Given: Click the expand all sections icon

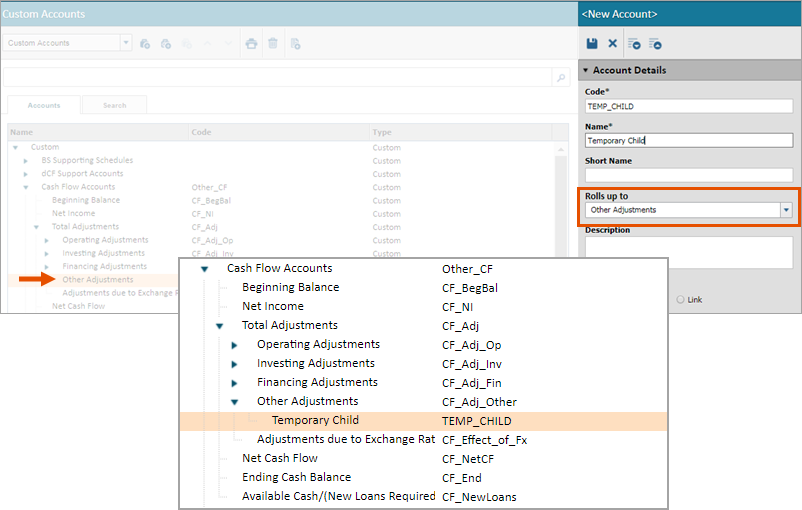Looking at the screenshot, I should pyautogui.click(x=634, y=44).
